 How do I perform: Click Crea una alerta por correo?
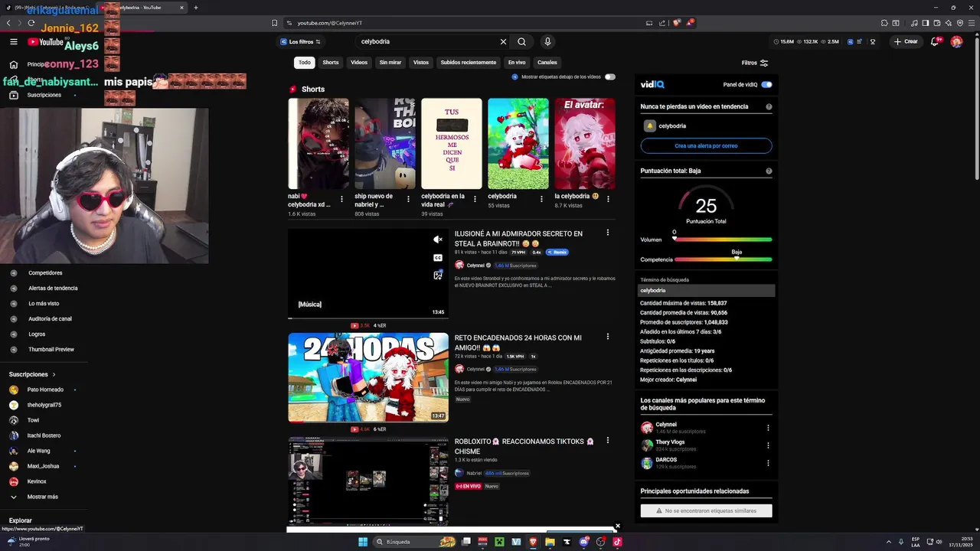(706, 145)
